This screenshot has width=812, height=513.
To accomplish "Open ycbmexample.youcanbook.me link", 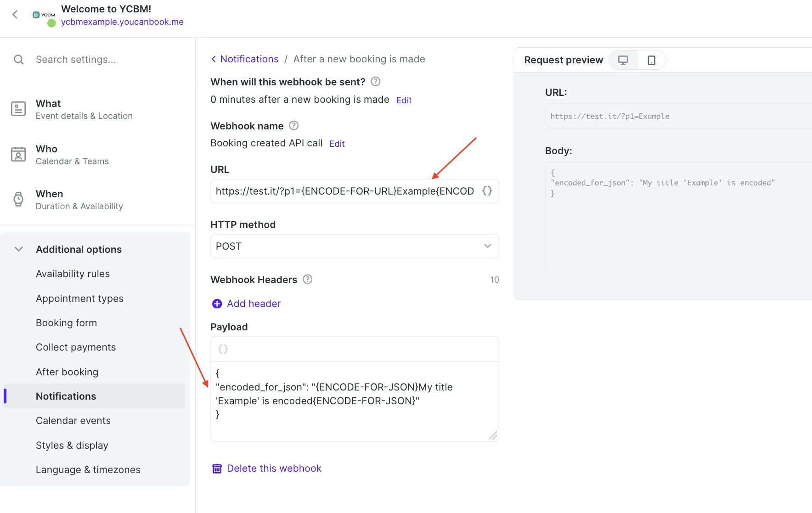I will click(x=122, y=22).
